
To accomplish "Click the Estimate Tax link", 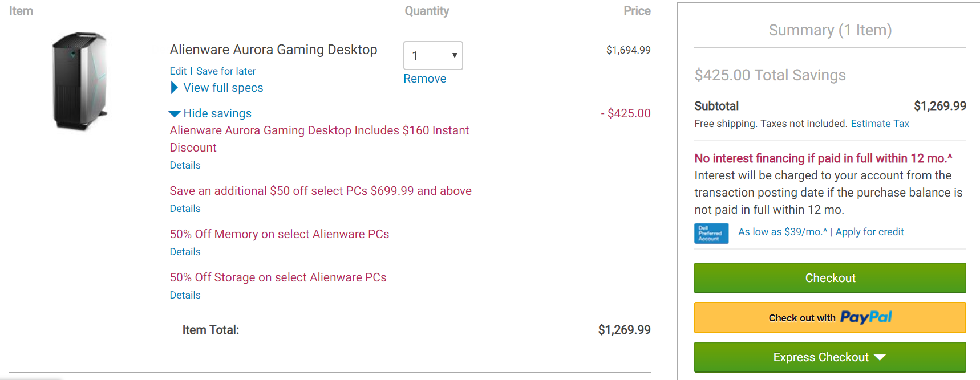I will 880,124.
